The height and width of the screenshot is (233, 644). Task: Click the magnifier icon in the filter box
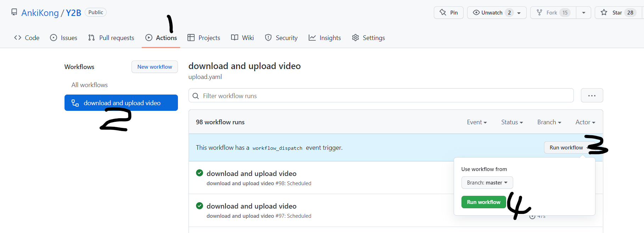click(x=196, y=96)
